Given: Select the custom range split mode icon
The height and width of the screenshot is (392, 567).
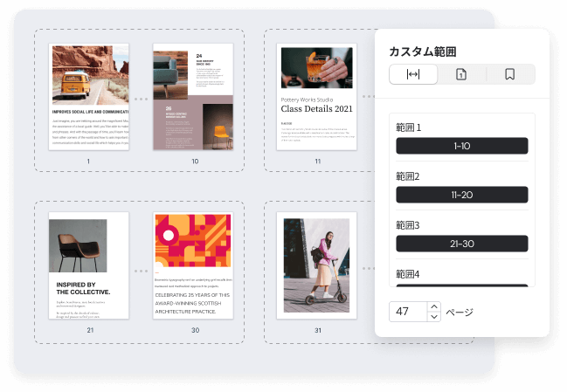Looking at the screenshot, I should (413, 74).
